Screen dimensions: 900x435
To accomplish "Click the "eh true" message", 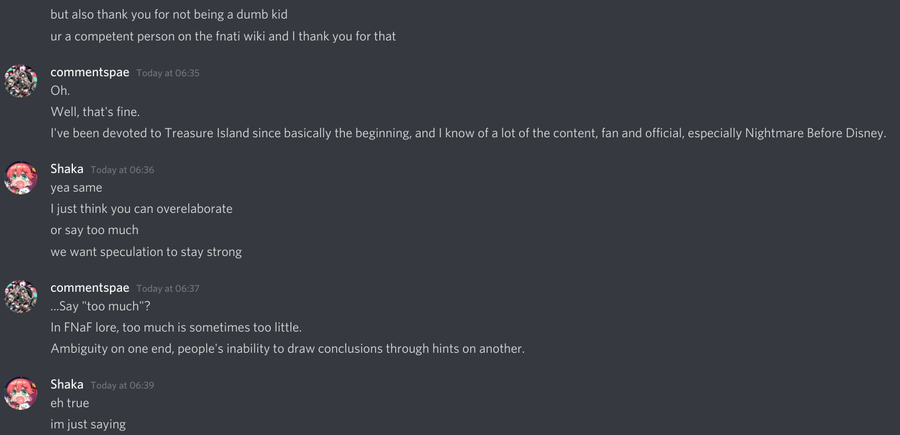I will pos(70,403).
